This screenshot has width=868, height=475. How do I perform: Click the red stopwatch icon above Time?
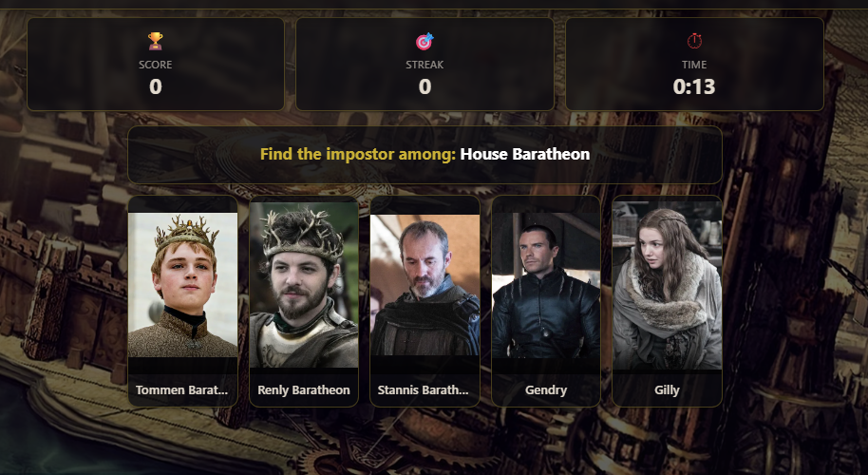pos(694,41)
